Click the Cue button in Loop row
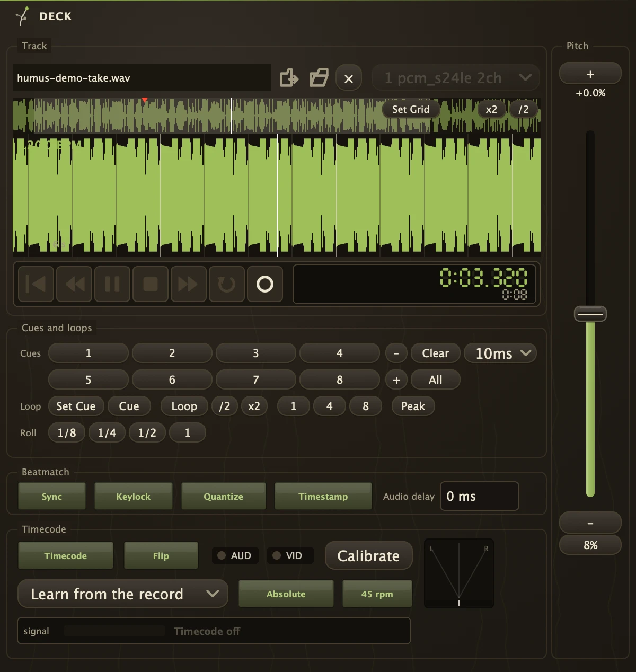 129,406
